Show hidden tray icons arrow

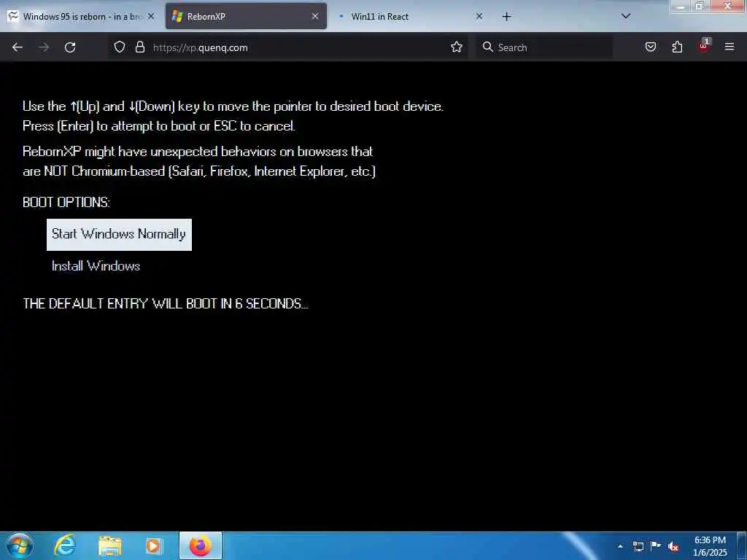[x=620, y=546]
